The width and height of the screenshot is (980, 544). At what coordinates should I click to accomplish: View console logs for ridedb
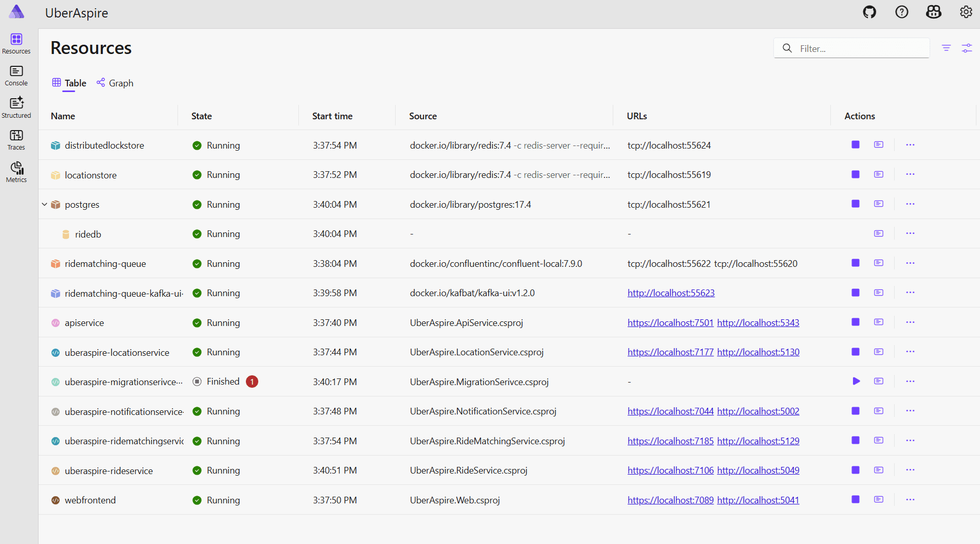(x=879, y=233)
